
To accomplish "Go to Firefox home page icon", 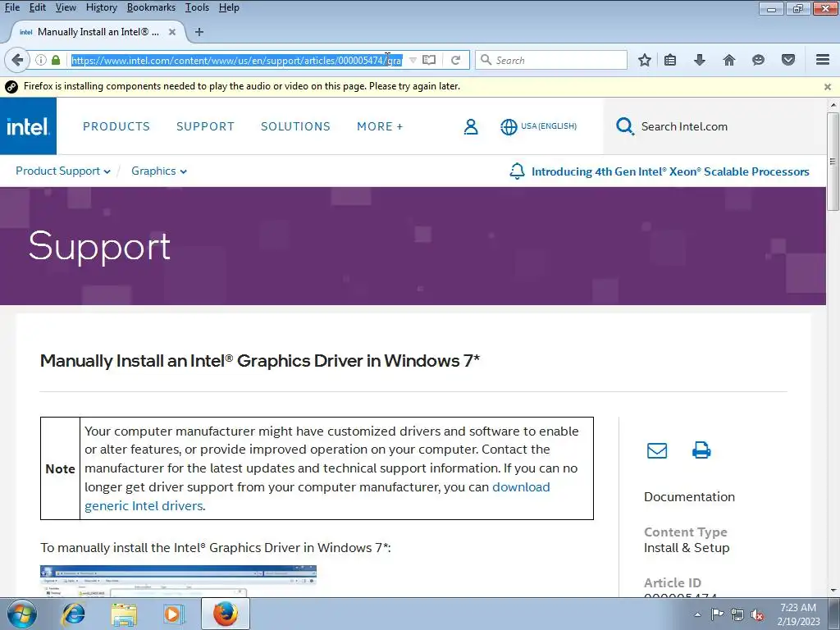I will (729, 60).
